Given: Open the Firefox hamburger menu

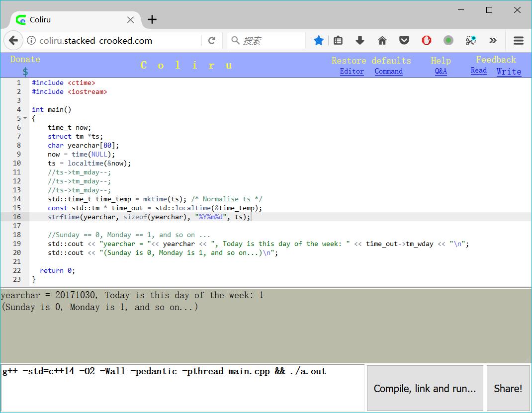Looking at the screenshot, I should tap(519, 41).
